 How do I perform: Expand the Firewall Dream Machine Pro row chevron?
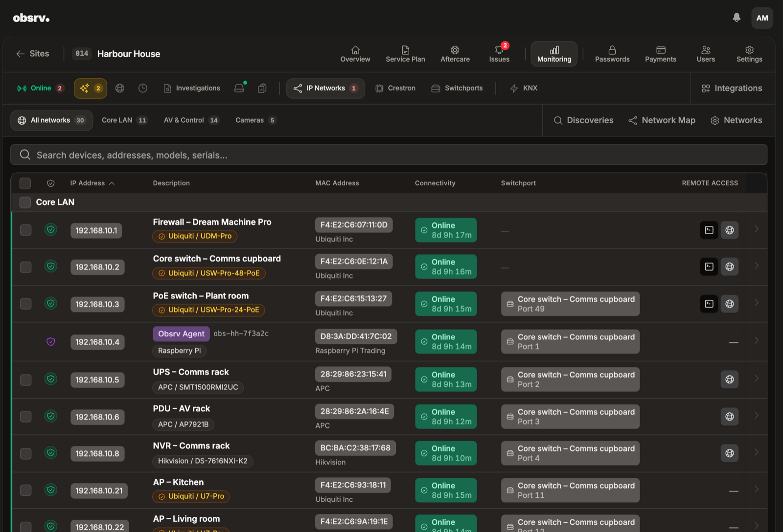coord(756,229)
